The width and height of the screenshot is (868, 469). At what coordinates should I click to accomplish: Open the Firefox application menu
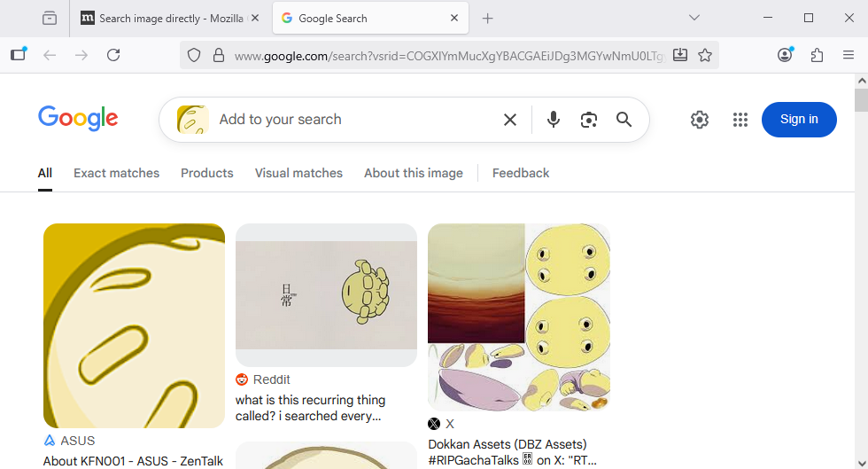click(x=849, y=55)
